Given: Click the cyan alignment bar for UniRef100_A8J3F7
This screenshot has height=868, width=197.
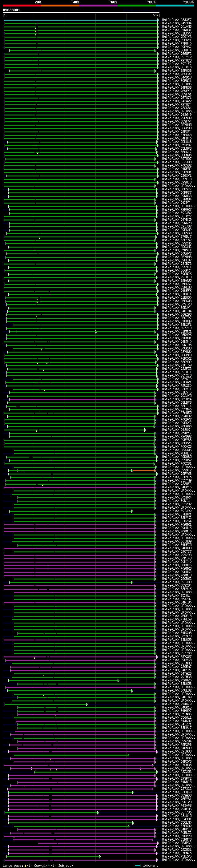Looking at the screenshot, I should [x=81, y=20].
